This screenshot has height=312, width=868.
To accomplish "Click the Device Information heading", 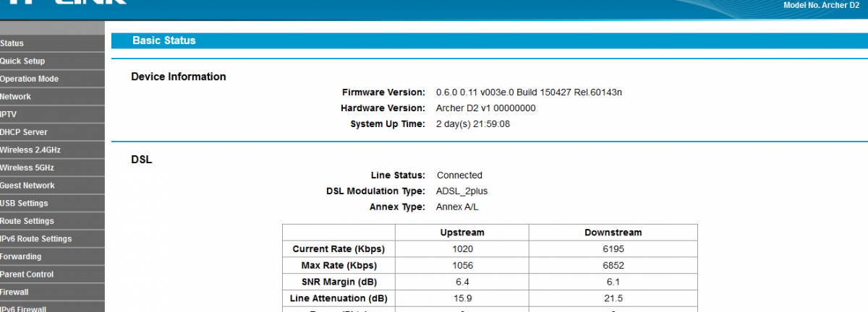I will coord(179,77).
